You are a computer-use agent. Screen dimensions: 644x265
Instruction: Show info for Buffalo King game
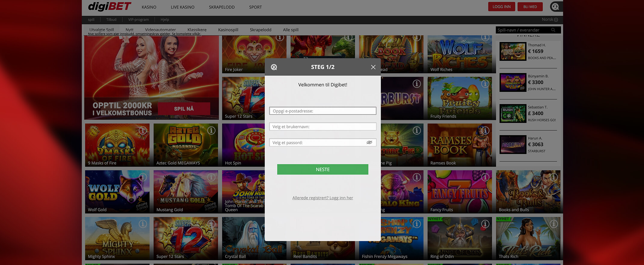[417, 177]
